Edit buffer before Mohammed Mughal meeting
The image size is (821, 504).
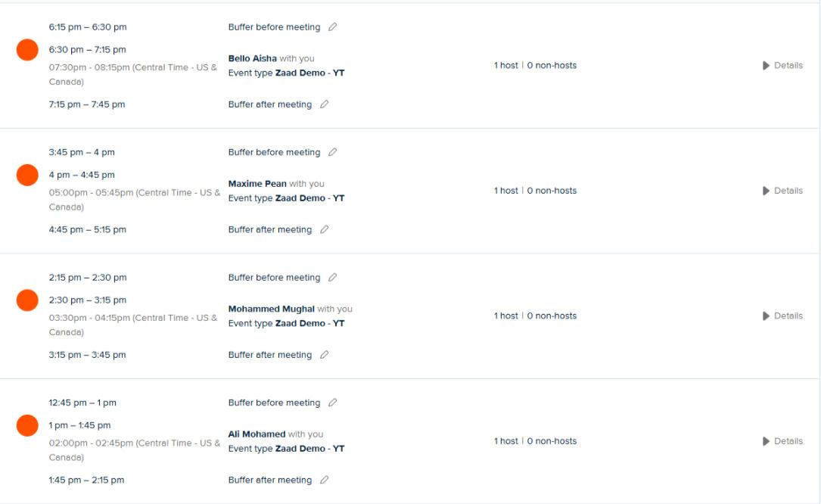point(332,278)
